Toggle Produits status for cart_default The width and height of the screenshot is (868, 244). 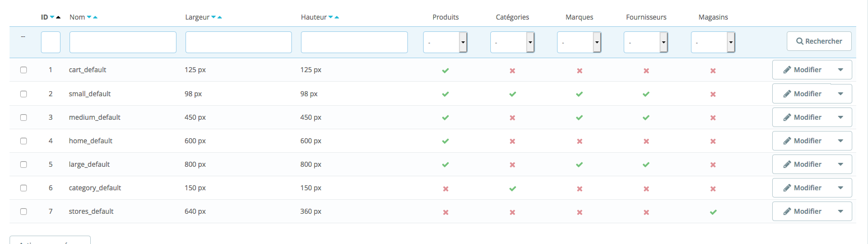pyautogui.click(x=445, y=71)
